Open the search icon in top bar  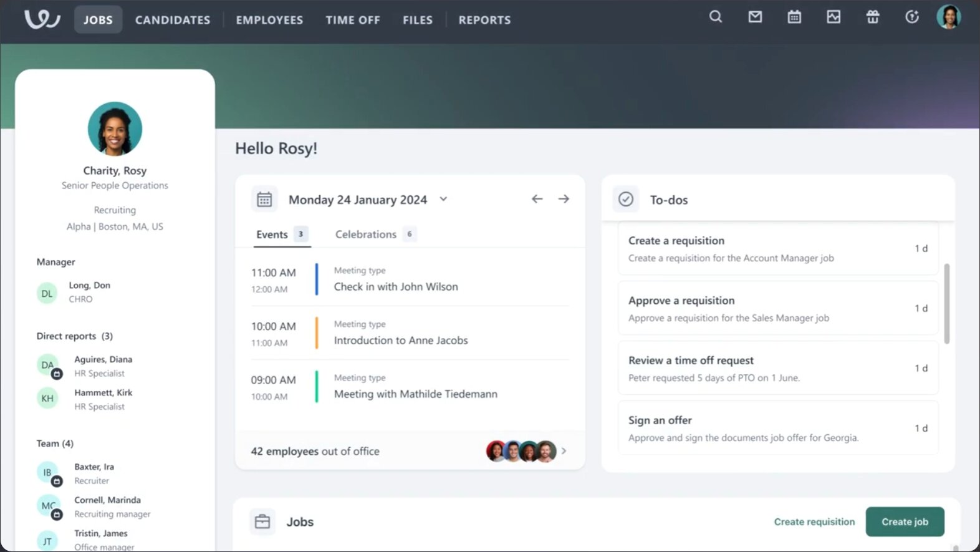716,17
